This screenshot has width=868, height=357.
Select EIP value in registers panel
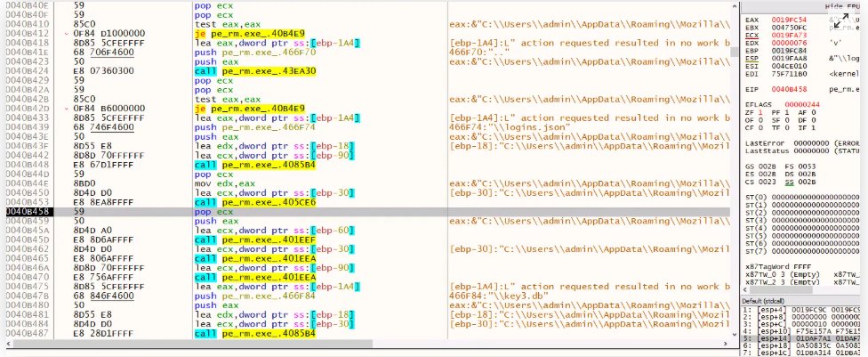(x=789, y=89)
